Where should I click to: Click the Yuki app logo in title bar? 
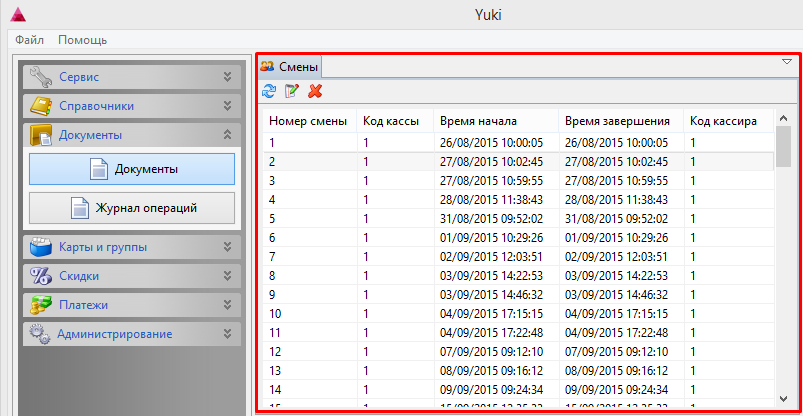point(18,15)
